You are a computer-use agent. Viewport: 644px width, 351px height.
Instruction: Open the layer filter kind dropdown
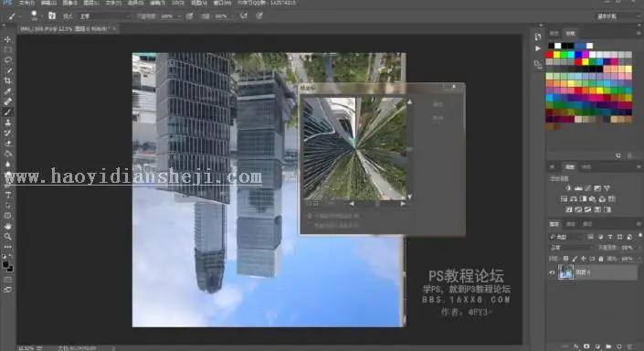566,237
